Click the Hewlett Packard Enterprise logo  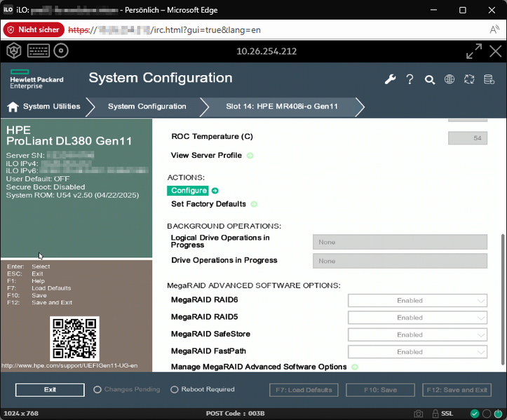pos(36,79)
